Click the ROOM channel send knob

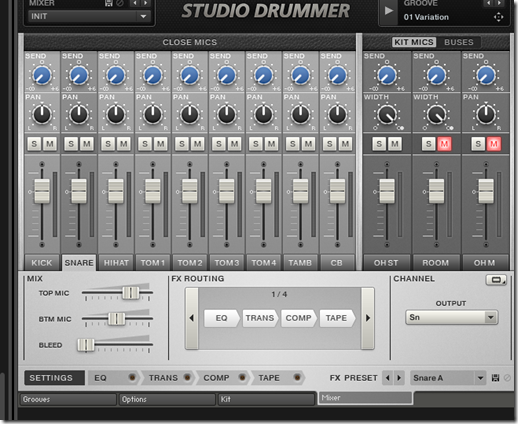tap(436, 75)
